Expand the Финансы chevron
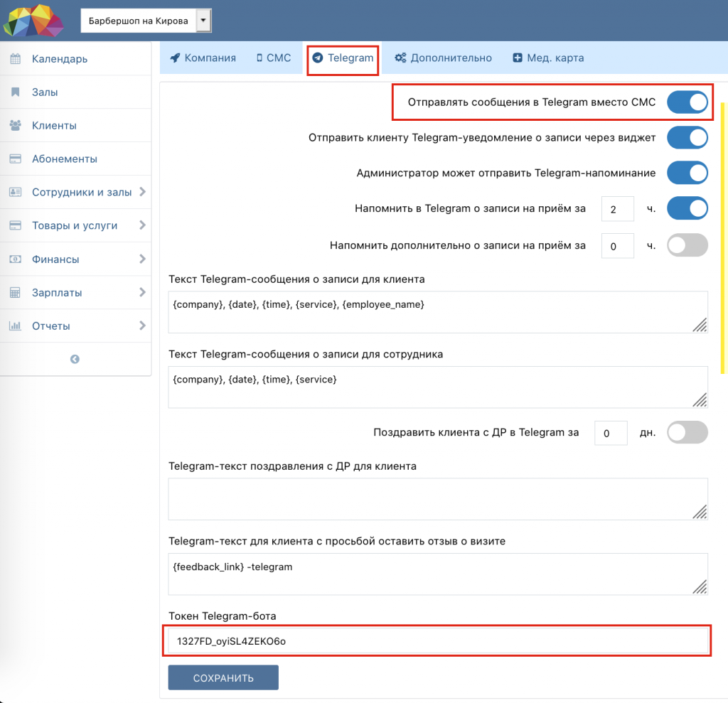The image size is (728, 703). (x=142, y=259)
